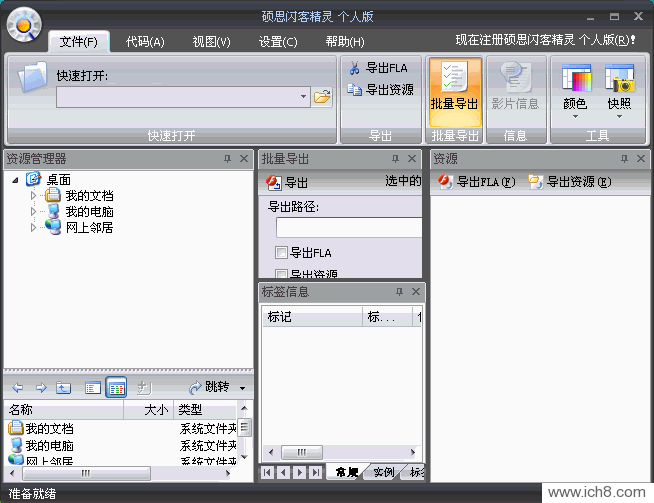Expand the 网上邻居 tree node
Viewport: 654px width, 503px height.
(33, 227)
